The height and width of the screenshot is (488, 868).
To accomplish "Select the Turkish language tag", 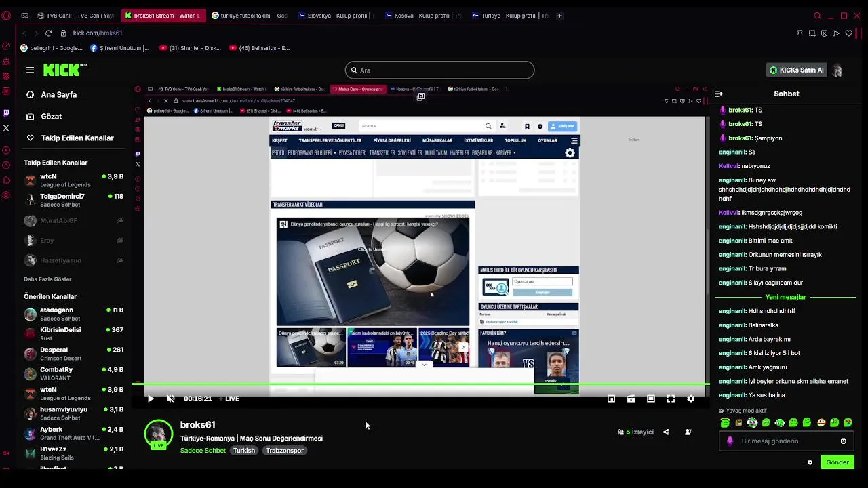I will click(x=244, y=451).
